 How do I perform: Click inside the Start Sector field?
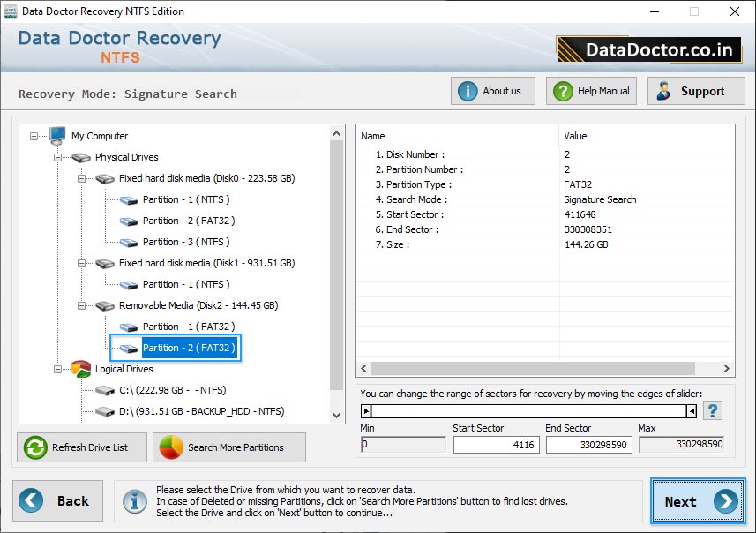(x=496, y=445)
